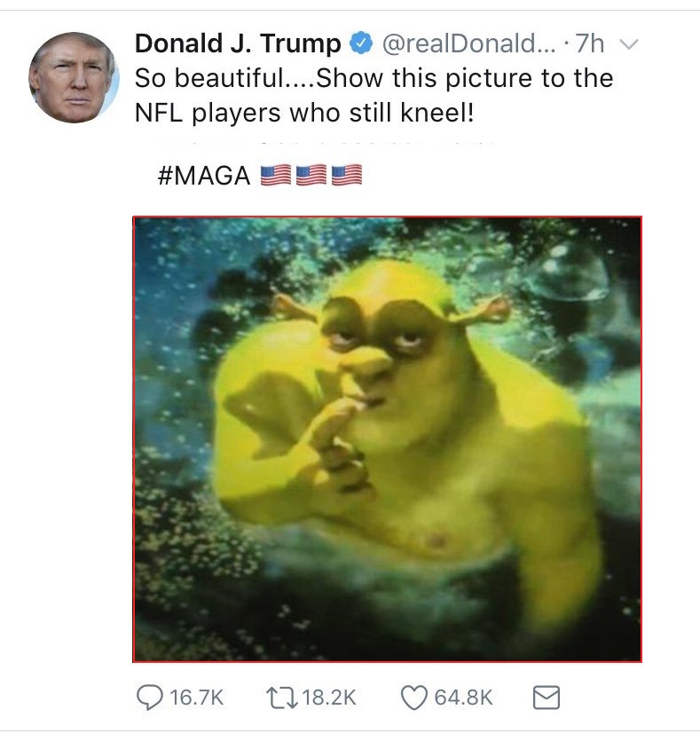Click the first American flag emoji
Viewport: 700px width, 749px height.
click(x=276, y=175)
